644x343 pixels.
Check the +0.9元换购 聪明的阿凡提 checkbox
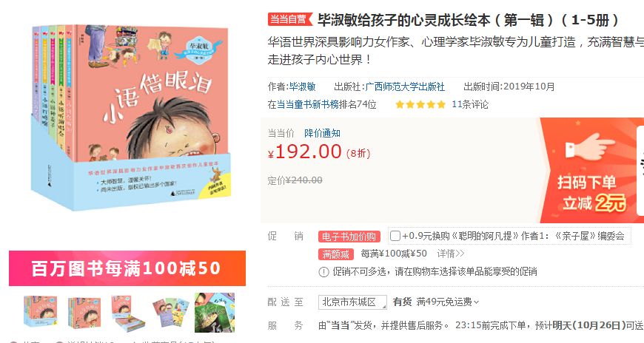tap(395, 236)
